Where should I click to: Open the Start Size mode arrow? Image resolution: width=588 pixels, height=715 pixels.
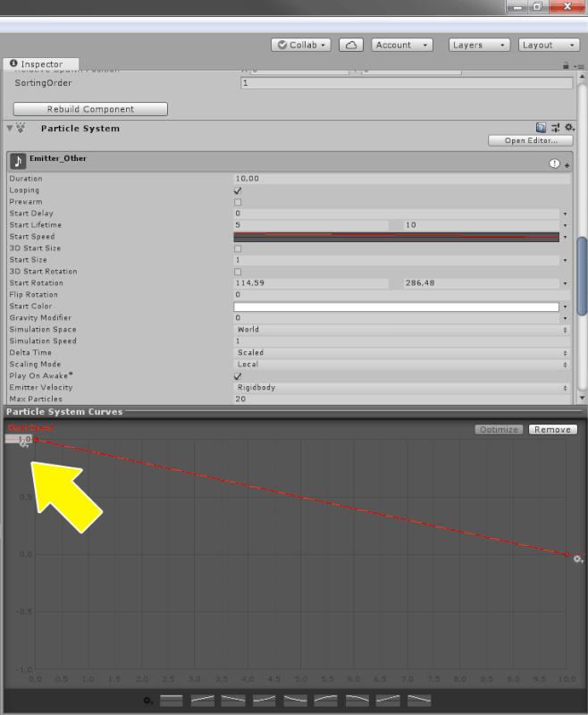pos(565,260)
